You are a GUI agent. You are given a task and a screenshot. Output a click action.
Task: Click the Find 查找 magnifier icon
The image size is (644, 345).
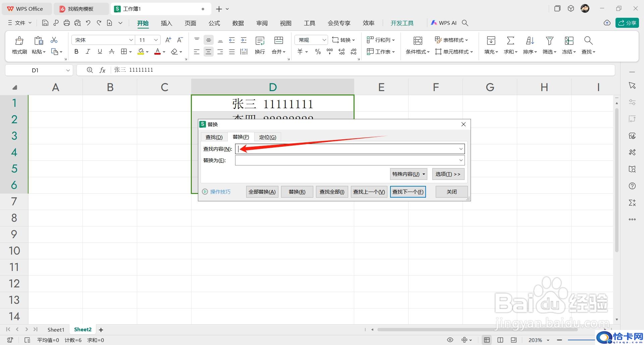588,41
